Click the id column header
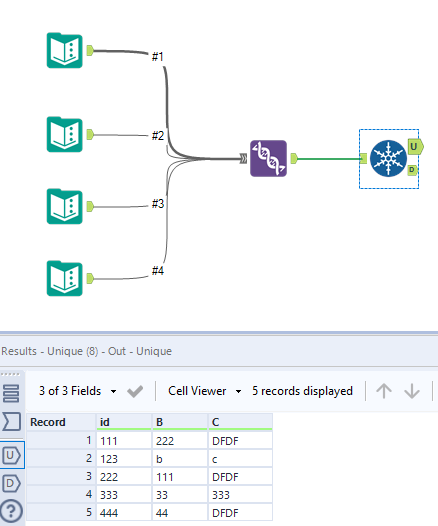This screenshot has width=438, height=526. [x=124, y=422]
